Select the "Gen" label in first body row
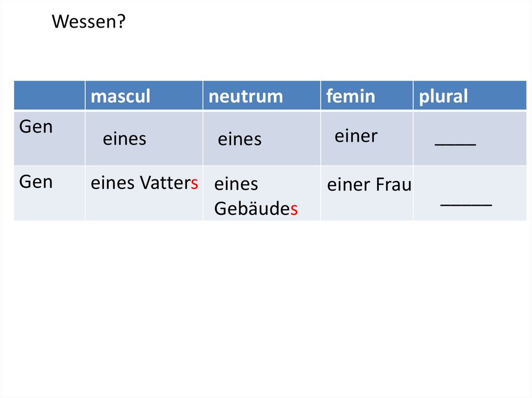The height and width of the screenshot is (398, 532). pos(36,127)
